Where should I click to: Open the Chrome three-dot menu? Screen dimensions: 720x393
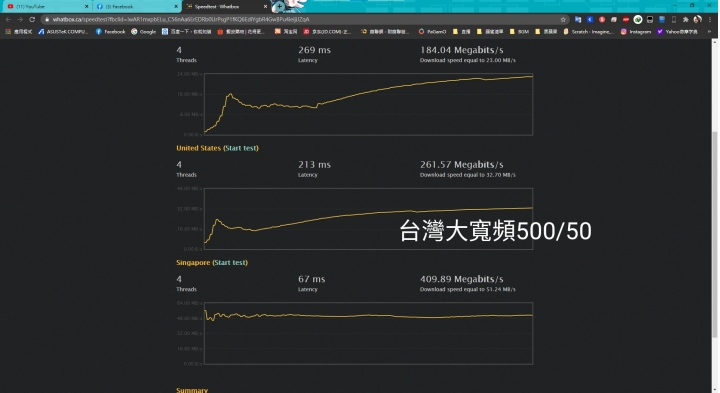click(x=710, y=19)
